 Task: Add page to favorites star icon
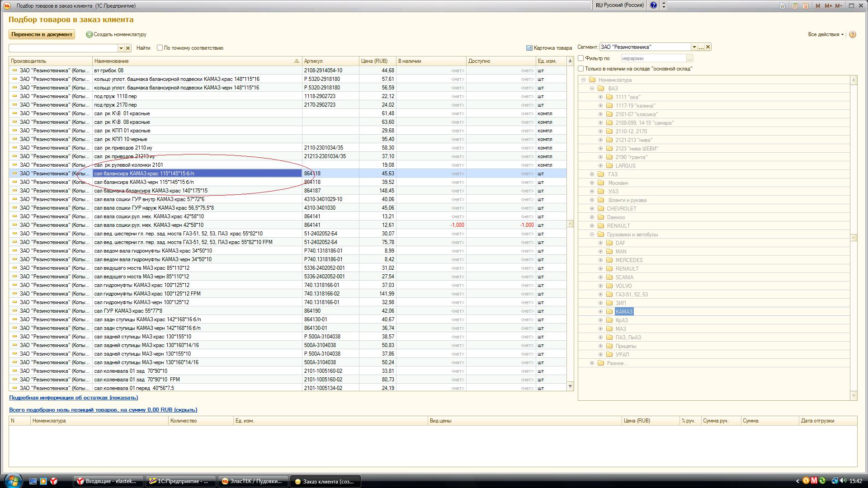point(783,6)
